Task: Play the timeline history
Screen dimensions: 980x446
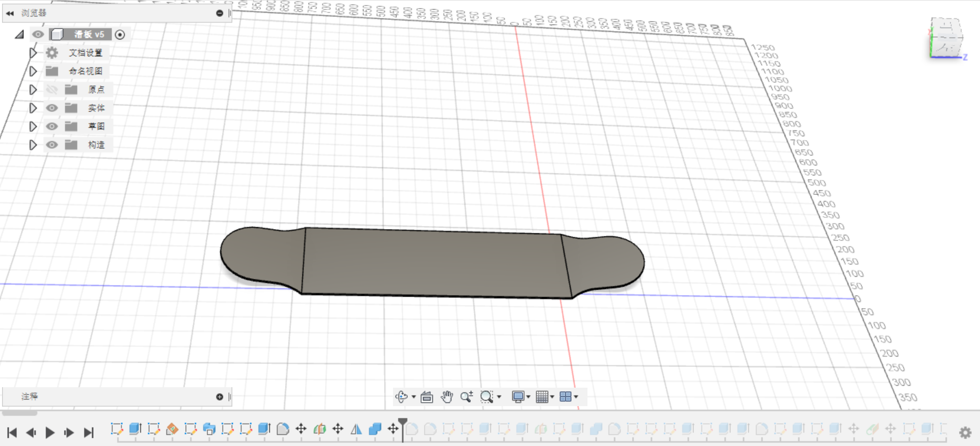Action: click(50, 433)
